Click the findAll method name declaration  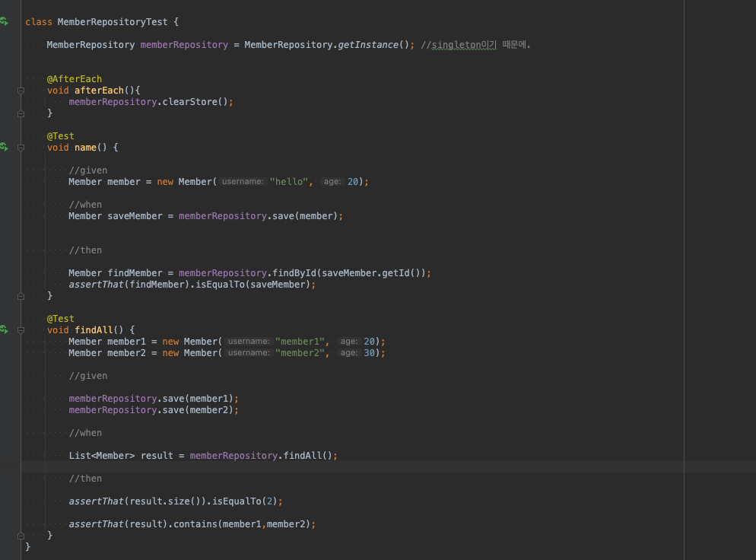pyautogui.click(x=94, y=330)
